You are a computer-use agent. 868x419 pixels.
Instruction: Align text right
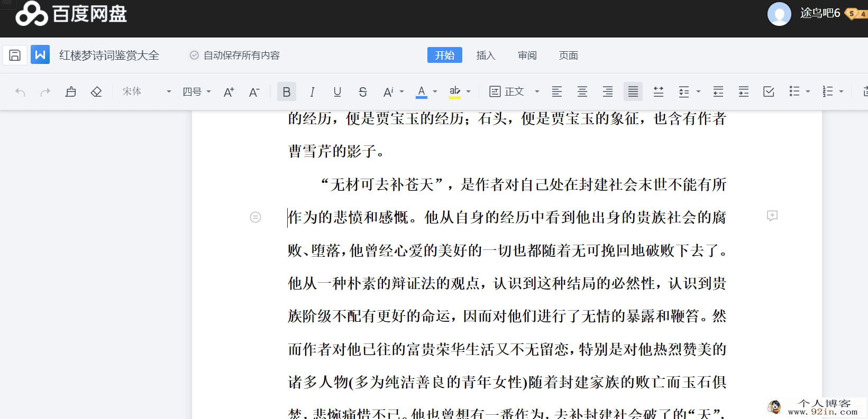coord(608,92)
